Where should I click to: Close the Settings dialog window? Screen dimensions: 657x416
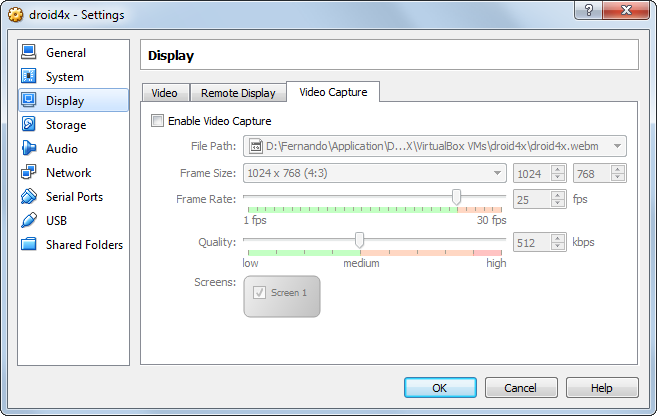626,10
